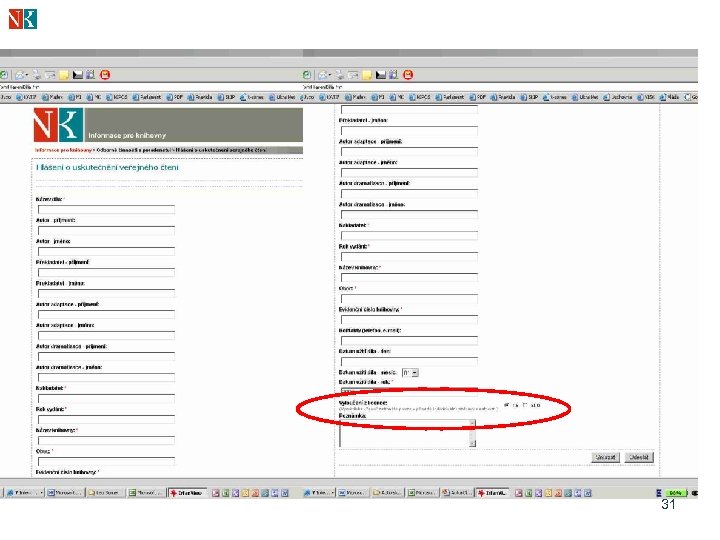720x540 pixels.
Task: Click the title field at the top of the left form
Action: tap(107, 209)
